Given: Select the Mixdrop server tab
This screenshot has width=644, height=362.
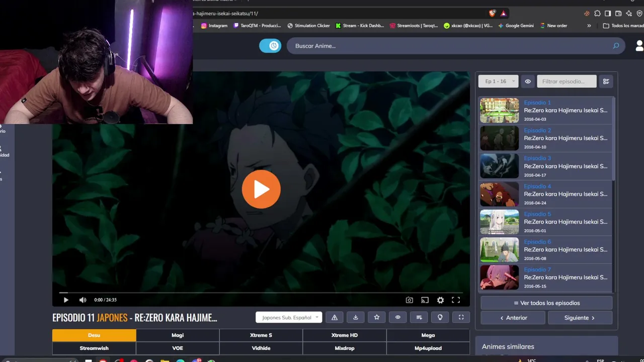Looking at the screenshot, I should (x=345, y=348).
